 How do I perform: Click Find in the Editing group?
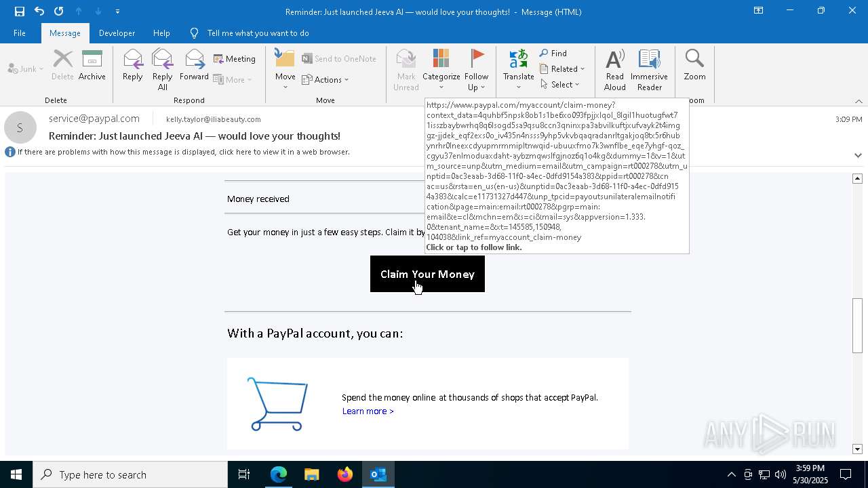pyautogui.click(x=553, y=54)
